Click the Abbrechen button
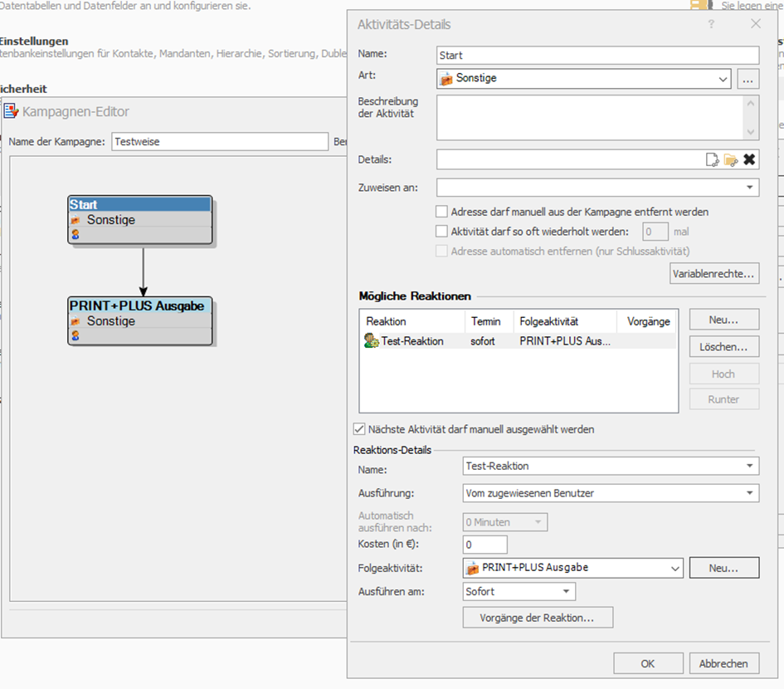784x689 pixels. pos(724,663)
